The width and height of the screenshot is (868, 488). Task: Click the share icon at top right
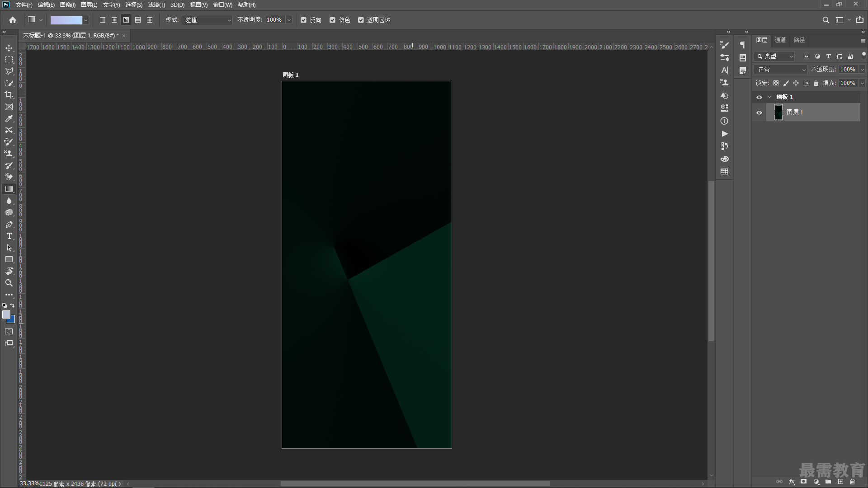tap(859, 20)
